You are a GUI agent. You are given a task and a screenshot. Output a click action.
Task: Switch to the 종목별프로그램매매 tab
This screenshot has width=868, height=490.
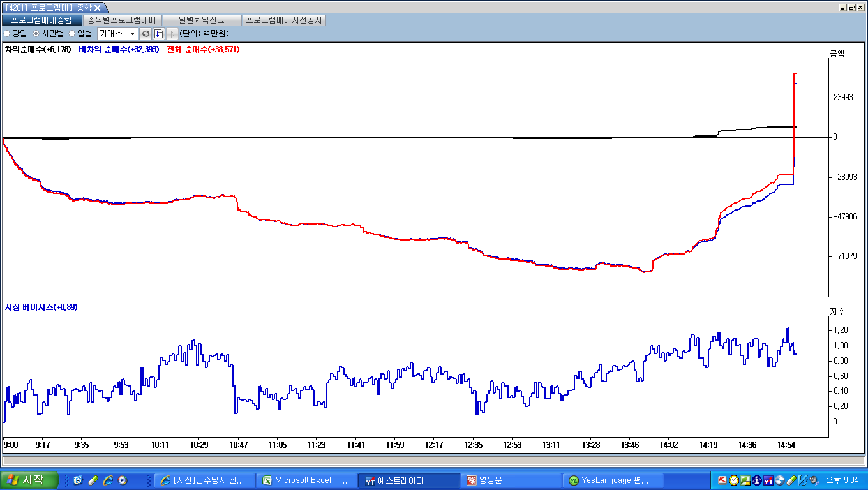(x=121, y=20)
